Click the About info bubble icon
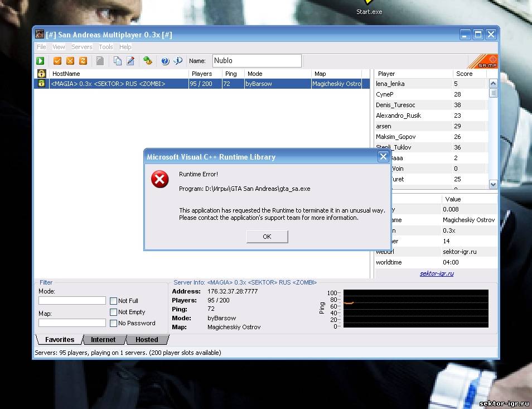This screenshot has width=532, height=409. pyautogui.click(x=178, y=61)
